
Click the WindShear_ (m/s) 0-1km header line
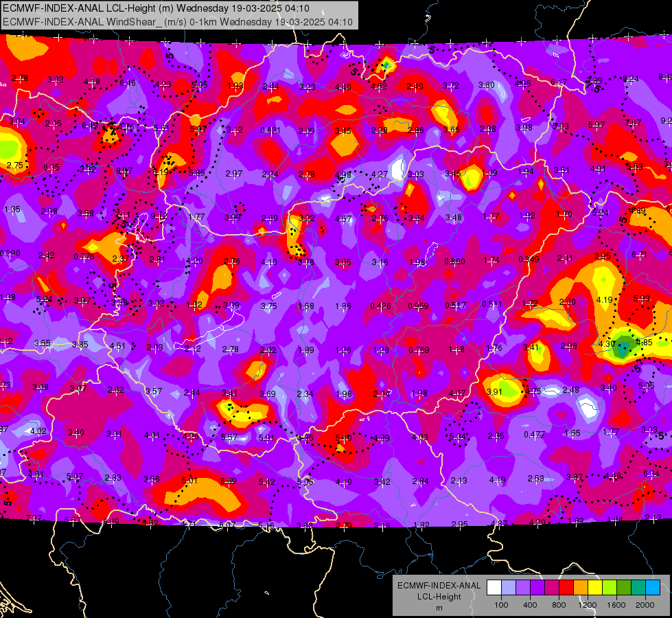point(177,22)
